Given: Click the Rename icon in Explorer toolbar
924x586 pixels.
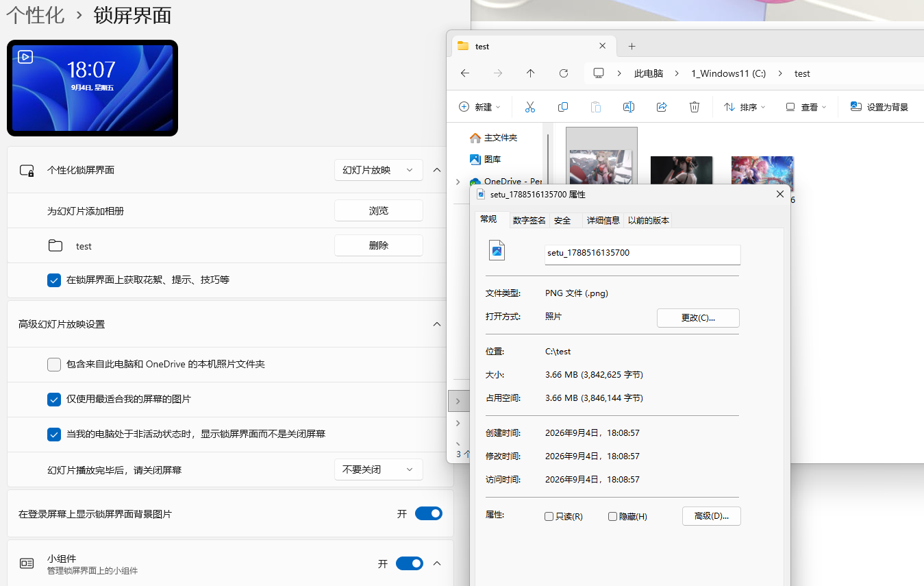Looking at the screenshot, I should tap(629, 107).
